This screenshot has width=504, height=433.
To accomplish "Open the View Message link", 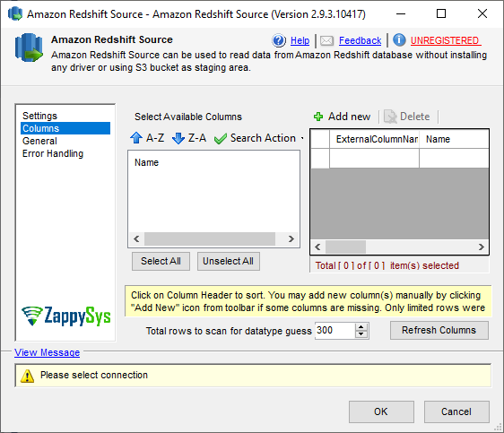I will pyautogui.click(x=47, y=352).
